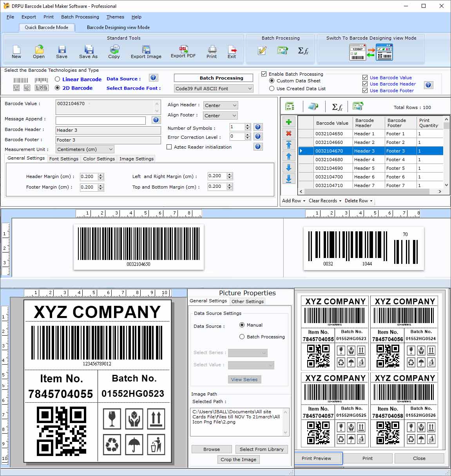
Task: Open the Themes menu
Action: tap(115, 17)
